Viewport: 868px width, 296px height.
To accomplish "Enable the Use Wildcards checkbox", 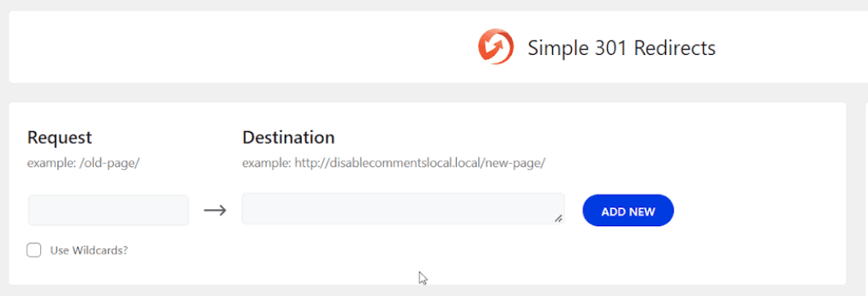I will (34, 250).
